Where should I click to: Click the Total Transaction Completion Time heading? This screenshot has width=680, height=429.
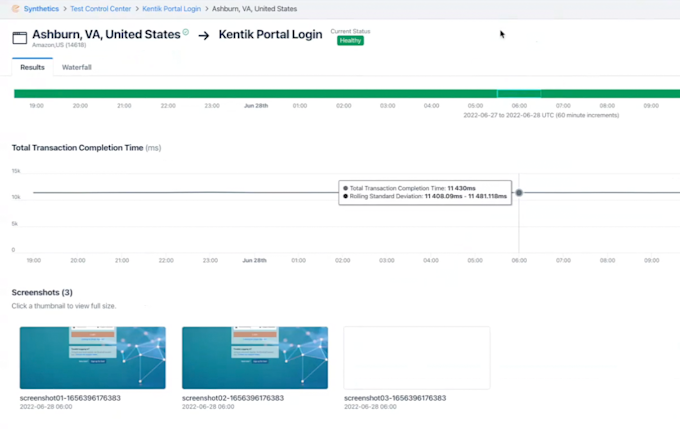[x=77, y=147]
